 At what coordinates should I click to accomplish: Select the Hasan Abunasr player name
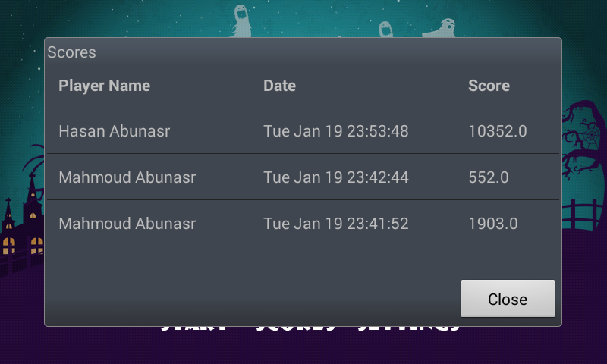click(115, 131)
